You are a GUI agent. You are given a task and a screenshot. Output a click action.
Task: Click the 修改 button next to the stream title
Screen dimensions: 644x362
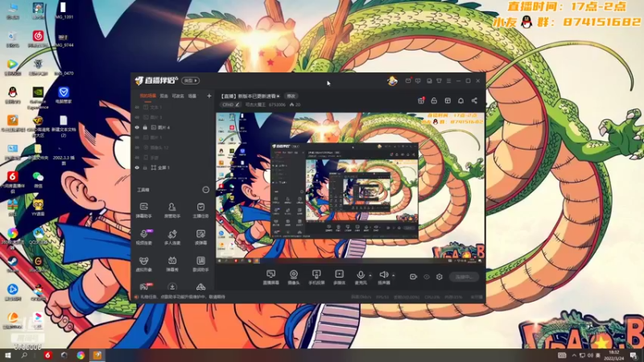point(291,96)
